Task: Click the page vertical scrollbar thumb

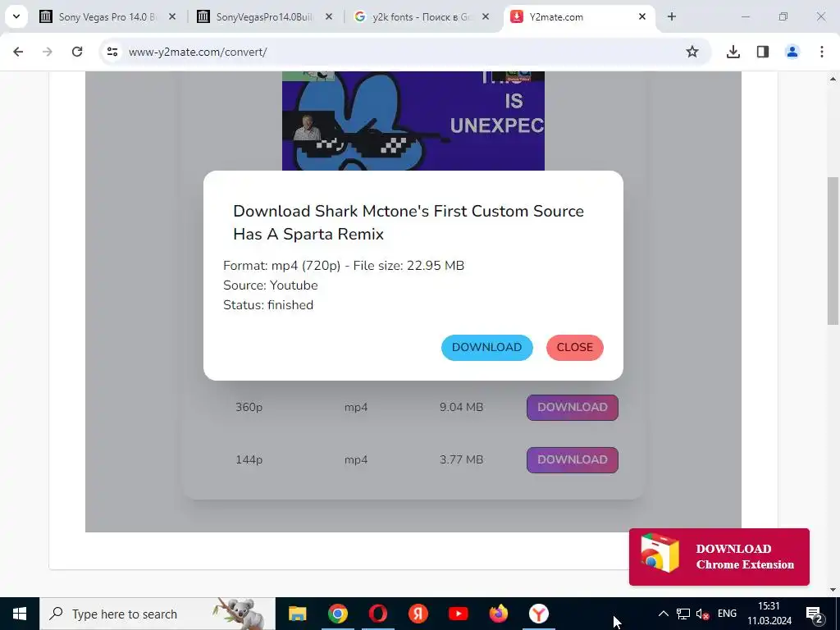Action: tap(833, 251)
